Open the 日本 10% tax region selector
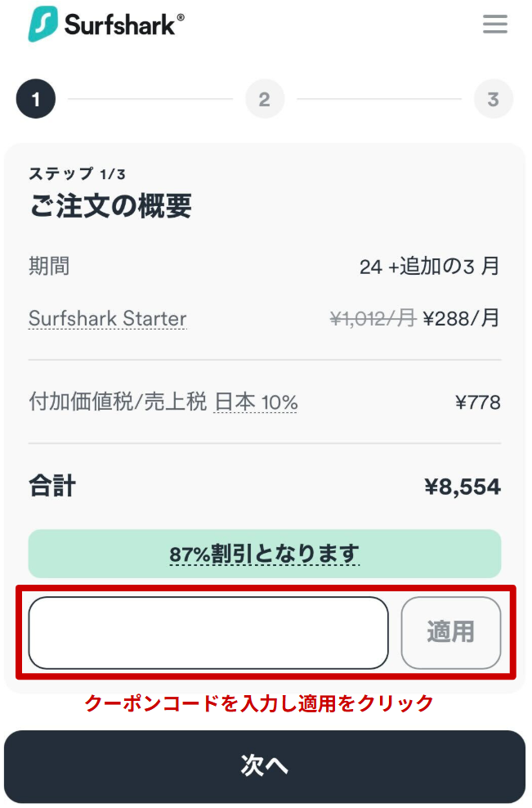 click(x=256, y=402)
